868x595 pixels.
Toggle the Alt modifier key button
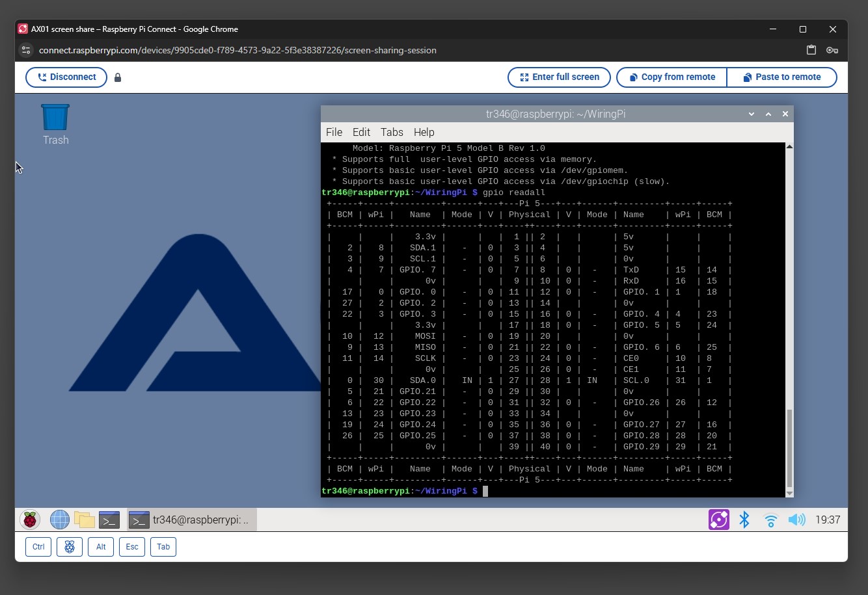[x=101, y=547]
